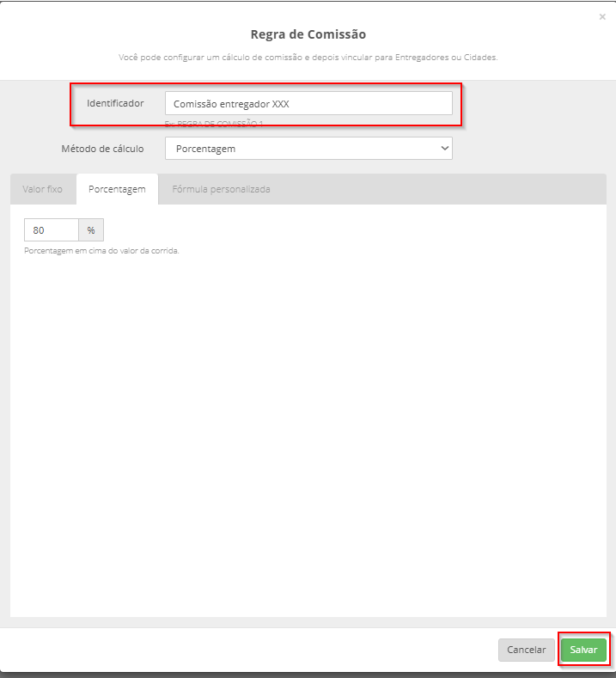Click the helper text about valor da corrida
This screenshot has height=678, width=616.
pos(101,251)
